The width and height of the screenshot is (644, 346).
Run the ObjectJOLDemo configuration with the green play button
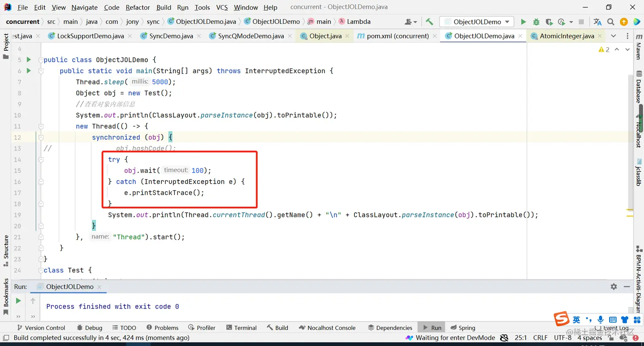523,22
